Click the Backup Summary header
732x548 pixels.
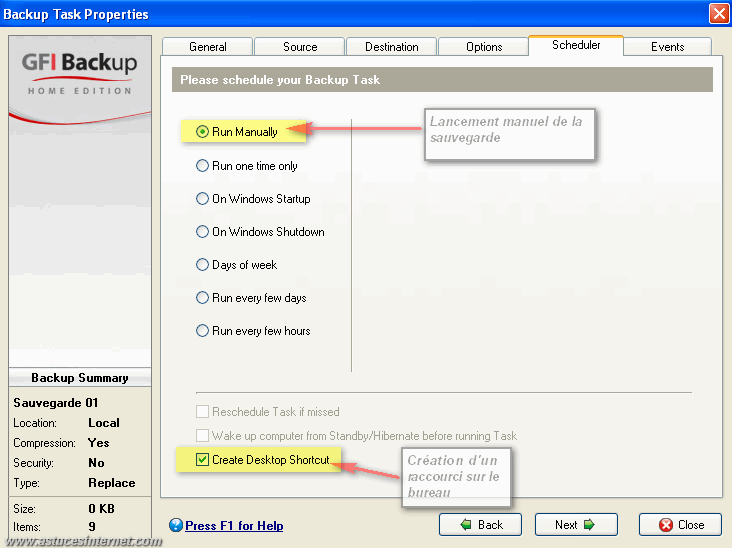tap(80, 378)
